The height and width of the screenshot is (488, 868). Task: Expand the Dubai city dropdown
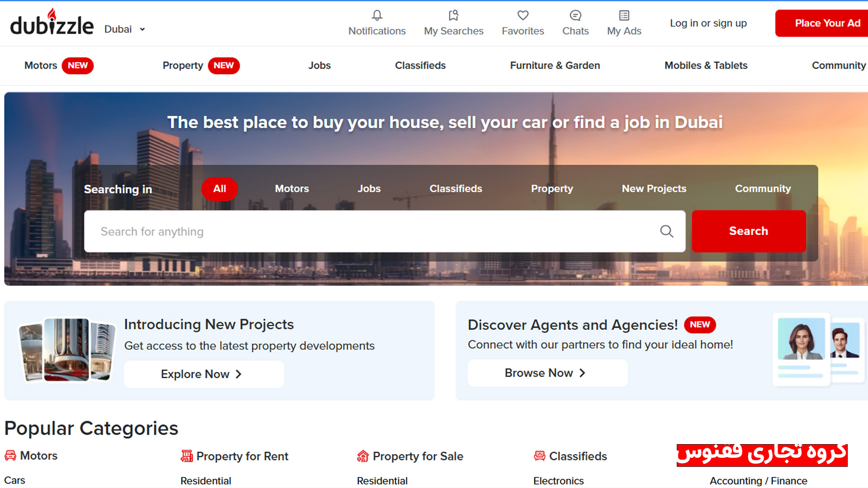[125, 29]
